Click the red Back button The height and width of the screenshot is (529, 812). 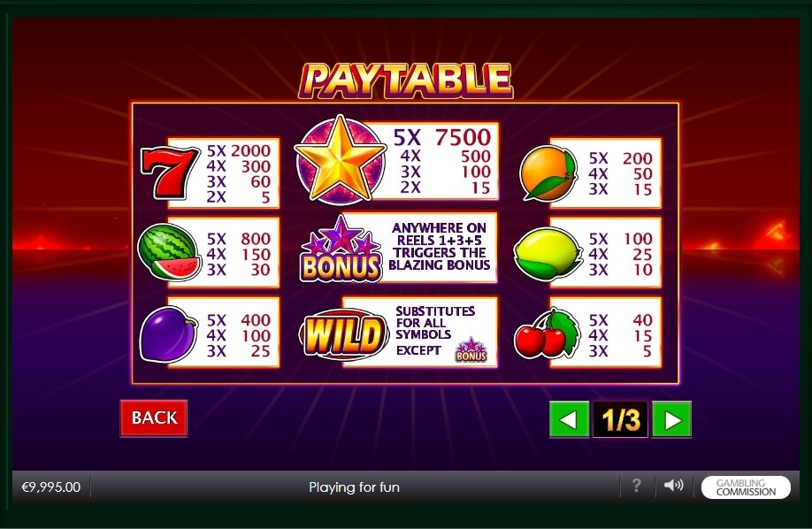pos(154,418)
